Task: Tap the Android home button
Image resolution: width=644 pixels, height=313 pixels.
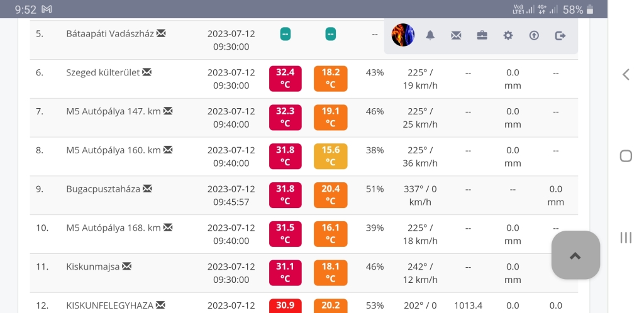Action: (x=626, y=156)
